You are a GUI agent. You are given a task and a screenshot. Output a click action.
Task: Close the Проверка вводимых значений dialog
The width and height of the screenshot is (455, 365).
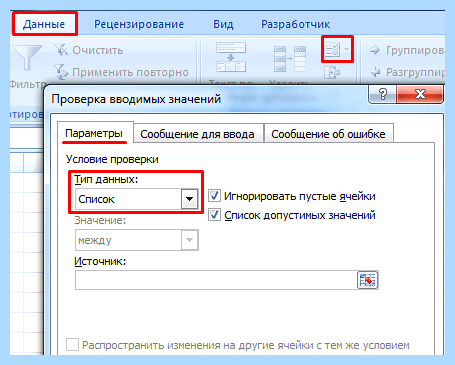click(x=420, y=94)
